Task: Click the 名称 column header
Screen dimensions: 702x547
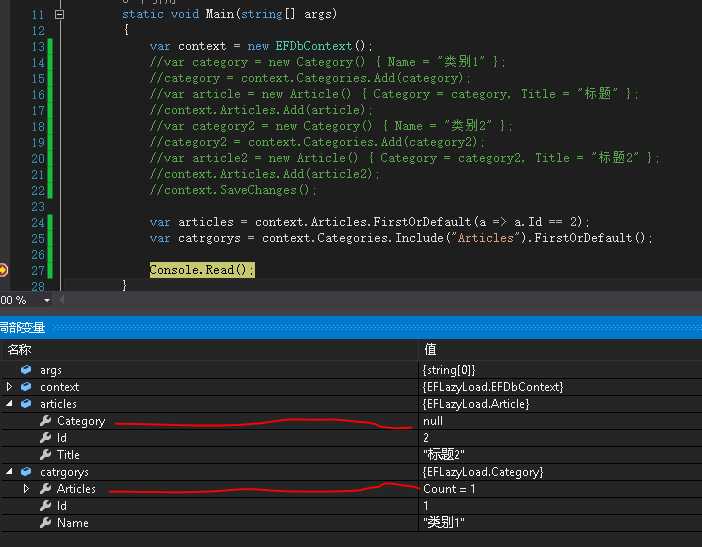Action: pyautogui.click(x=20, y=350)
